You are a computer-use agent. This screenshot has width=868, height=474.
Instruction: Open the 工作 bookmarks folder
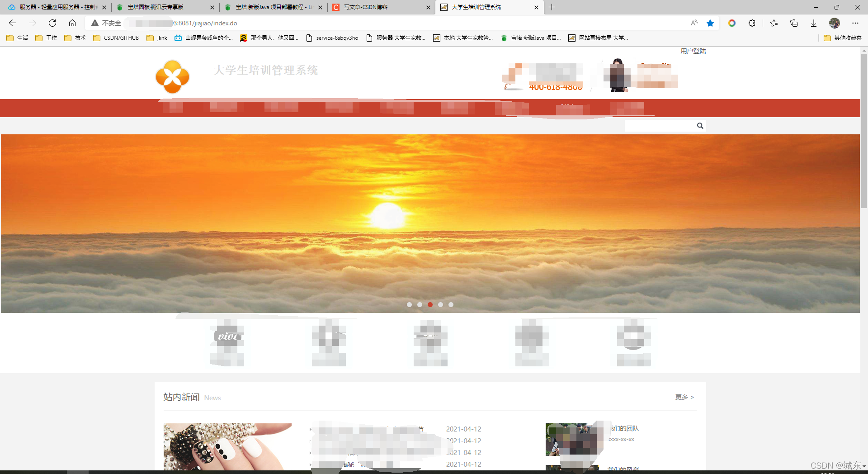click(x=46, y=38)
